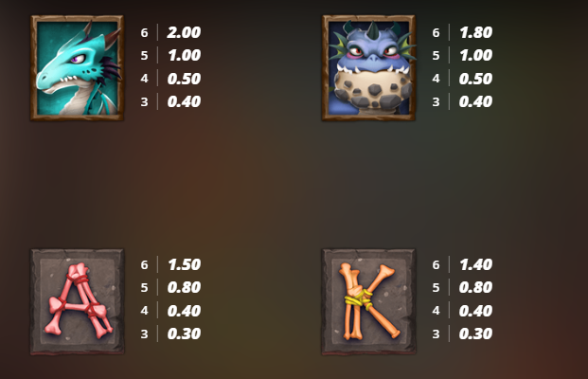Click the blue dragon's 0.50 four-match payout
The image size is (588, 379).
tap(476, 79)
